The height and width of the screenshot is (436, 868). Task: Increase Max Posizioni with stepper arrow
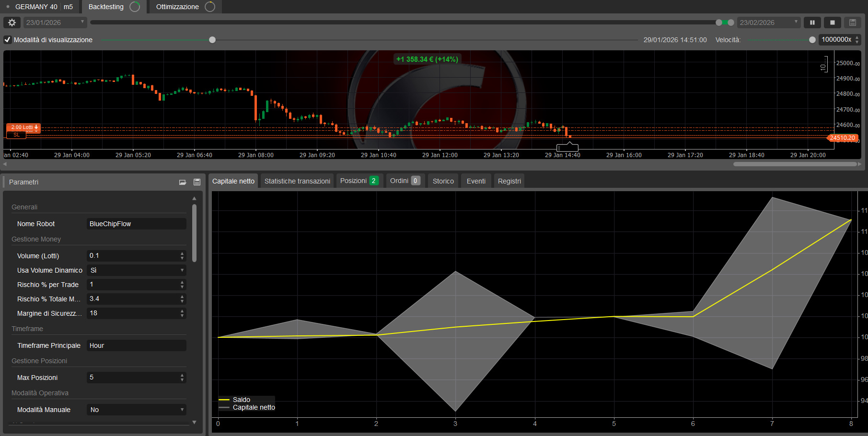click(182, 375)
